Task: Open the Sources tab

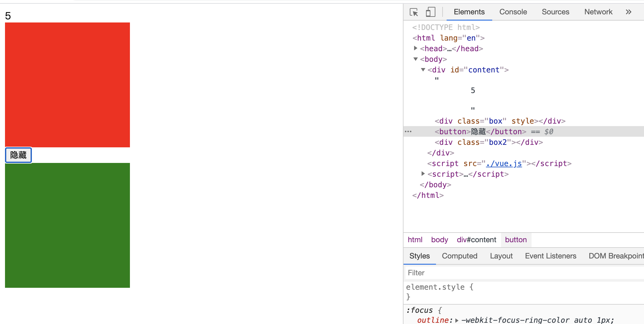Action: 556,12
